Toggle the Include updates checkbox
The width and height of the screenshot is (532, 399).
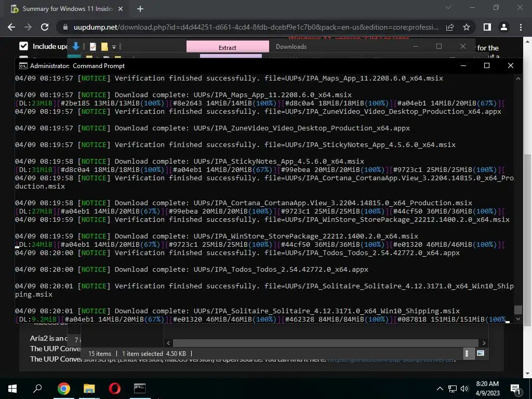(x=23, y=46)
